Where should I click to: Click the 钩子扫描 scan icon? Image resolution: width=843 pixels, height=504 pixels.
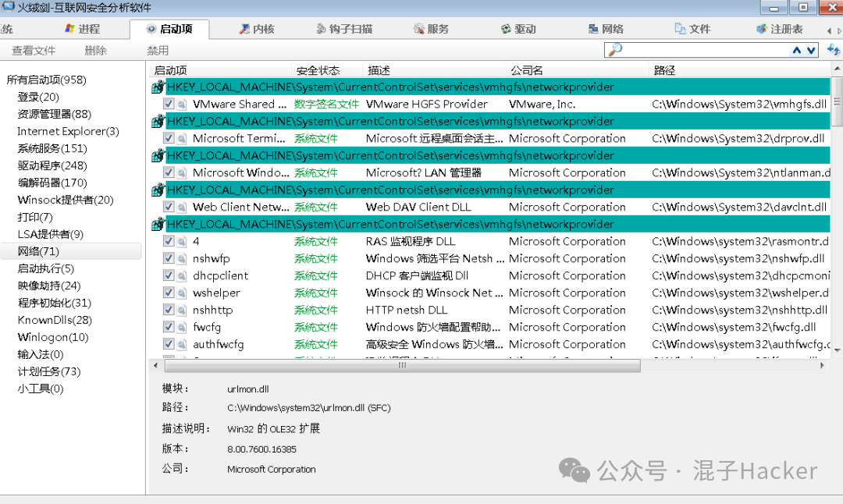[320, 29]
